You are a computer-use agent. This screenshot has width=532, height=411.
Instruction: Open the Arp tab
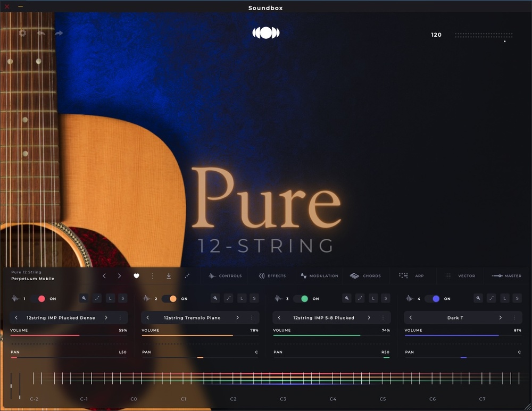pyautogui.click(x=412, y=276)
